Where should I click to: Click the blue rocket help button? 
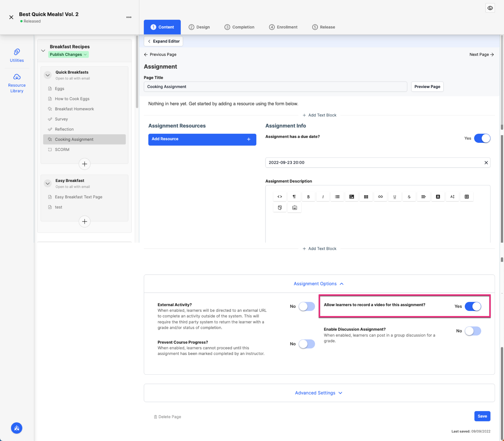click(x=16, y=428)
